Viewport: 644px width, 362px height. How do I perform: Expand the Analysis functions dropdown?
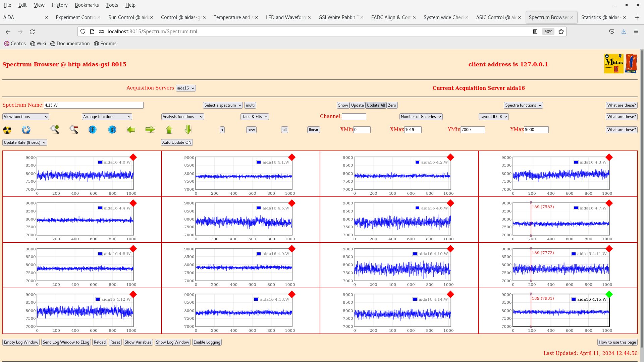[x=182, y=117]
